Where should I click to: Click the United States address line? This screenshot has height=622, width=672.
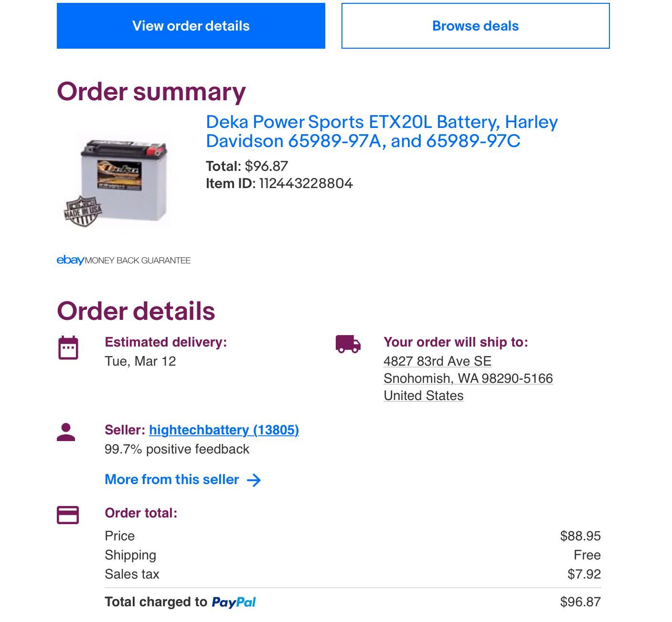423,396
